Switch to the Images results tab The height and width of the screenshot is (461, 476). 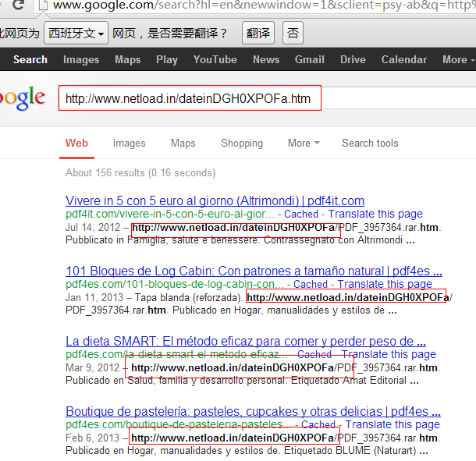pyautogui.click(x=129, y=144)
